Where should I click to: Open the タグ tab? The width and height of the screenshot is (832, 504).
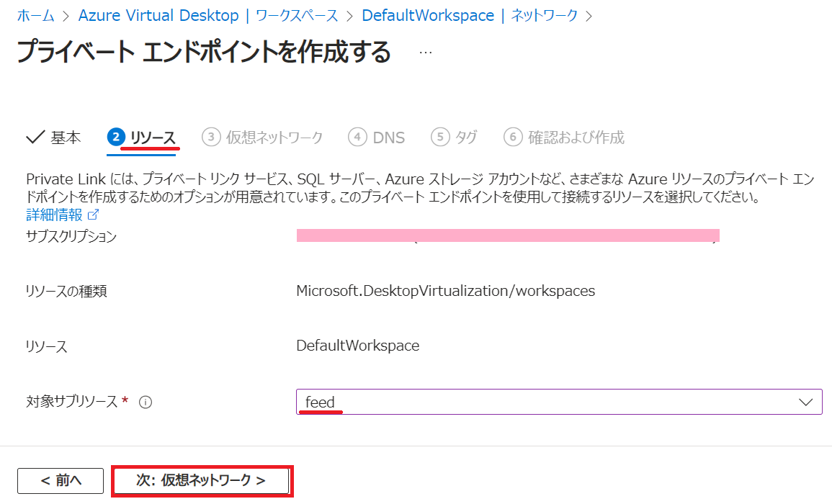[x=455, y=138]
